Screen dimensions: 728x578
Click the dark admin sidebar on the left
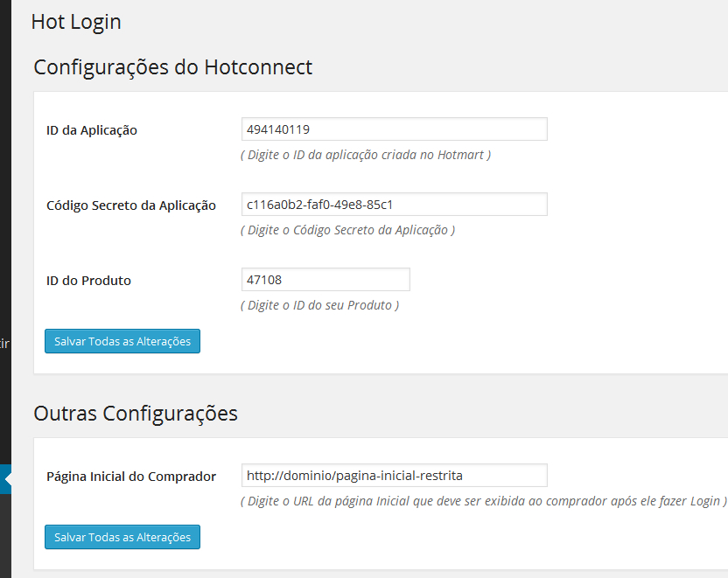tap(5, 175)
